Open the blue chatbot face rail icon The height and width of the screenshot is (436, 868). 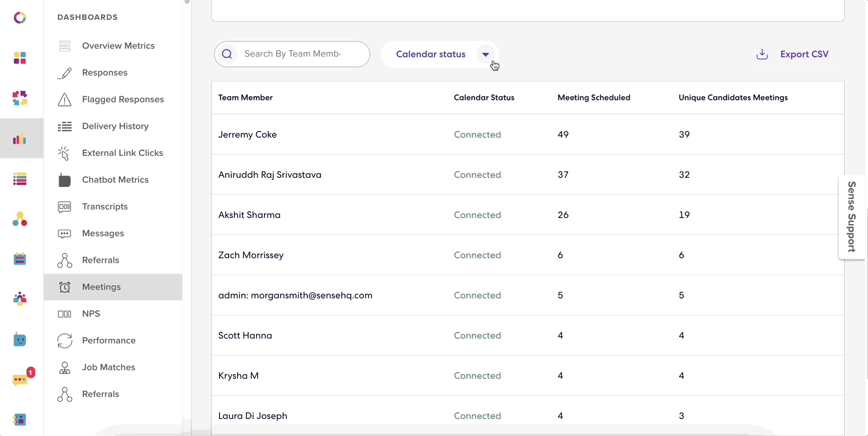(x=20, y=339)
